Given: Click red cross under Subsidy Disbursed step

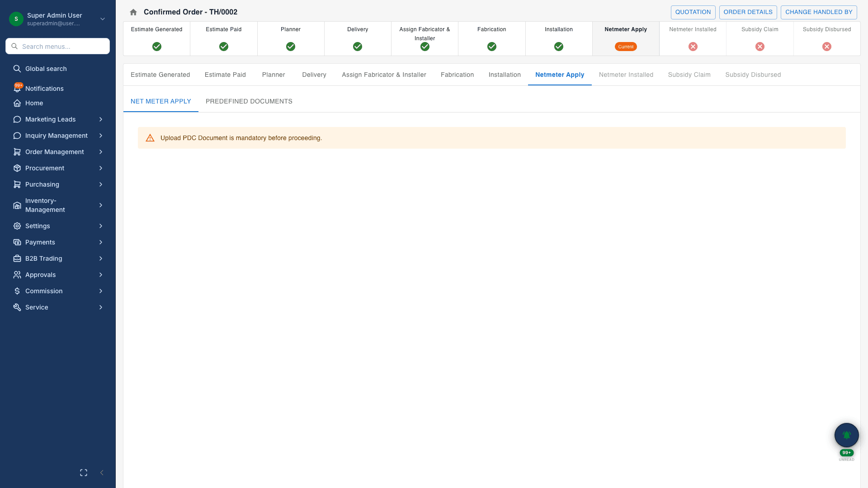Looking at the screenshot, I should (x=827, y=47).
